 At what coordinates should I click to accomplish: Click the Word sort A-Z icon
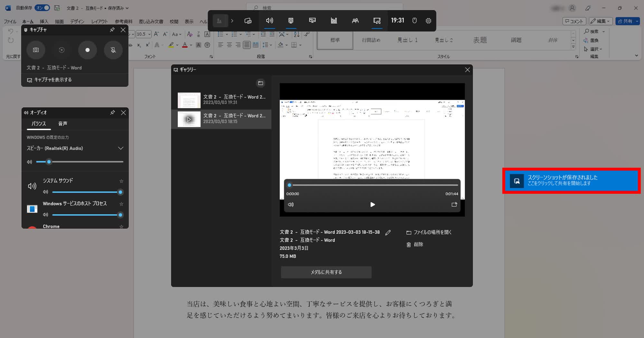click(297, 34)
